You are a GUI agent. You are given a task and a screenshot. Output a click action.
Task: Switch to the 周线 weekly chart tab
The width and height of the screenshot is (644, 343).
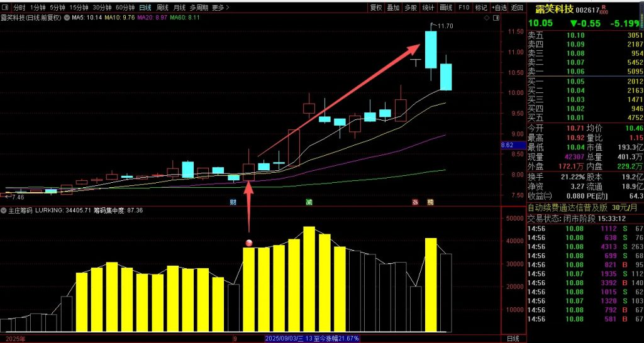pos(162,8)
